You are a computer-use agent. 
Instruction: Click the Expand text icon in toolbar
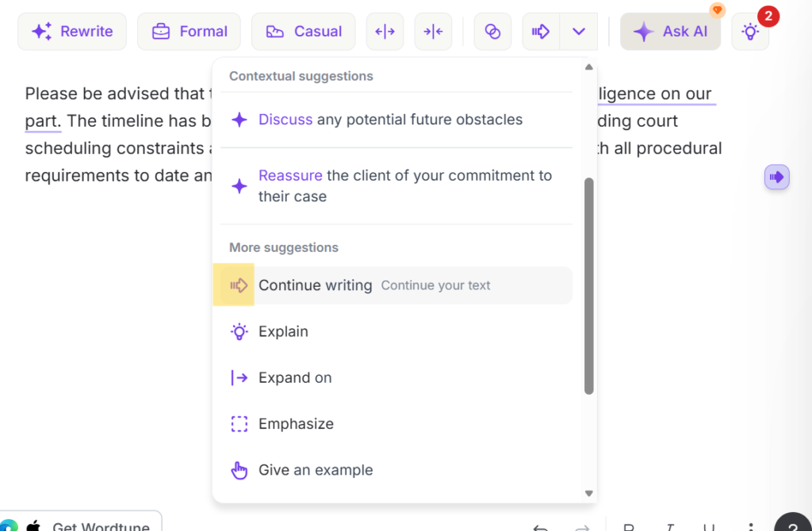(x=385, y=32)
